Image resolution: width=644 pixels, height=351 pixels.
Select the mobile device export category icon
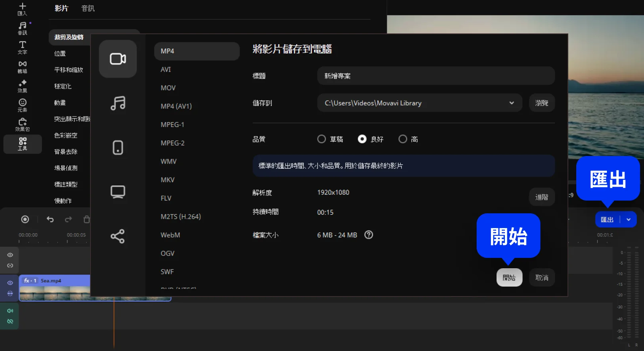[x=118, y=148]
